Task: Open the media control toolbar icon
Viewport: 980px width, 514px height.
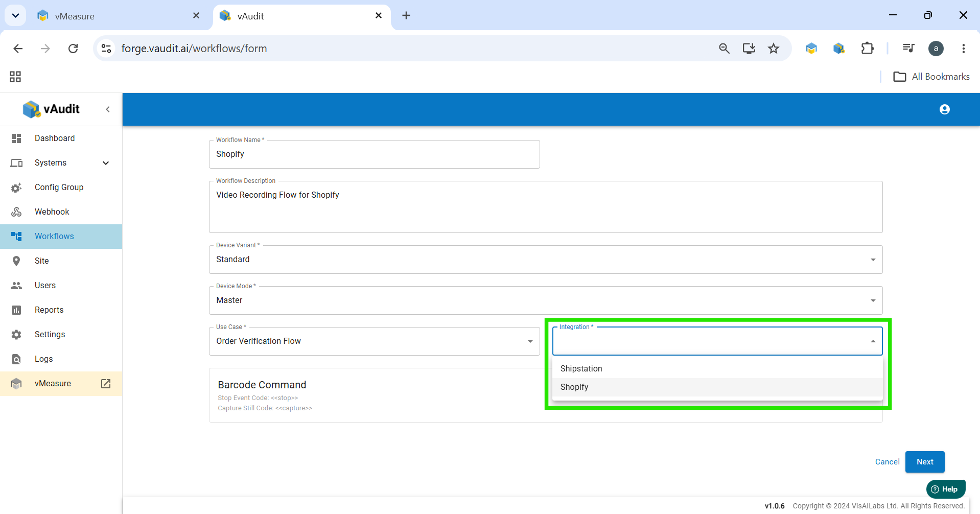Action: [x=908, y=49]
